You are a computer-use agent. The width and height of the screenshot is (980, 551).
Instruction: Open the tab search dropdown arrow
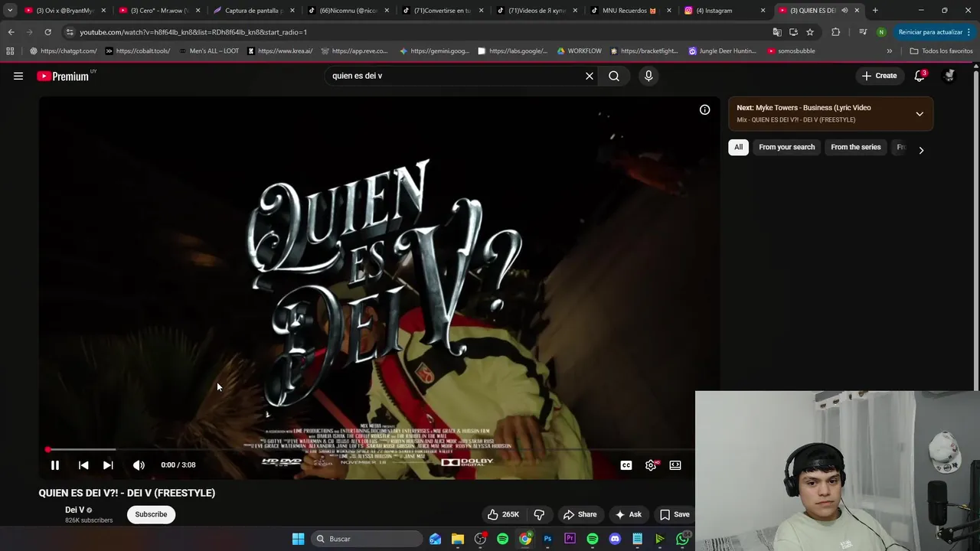(10, 11)
